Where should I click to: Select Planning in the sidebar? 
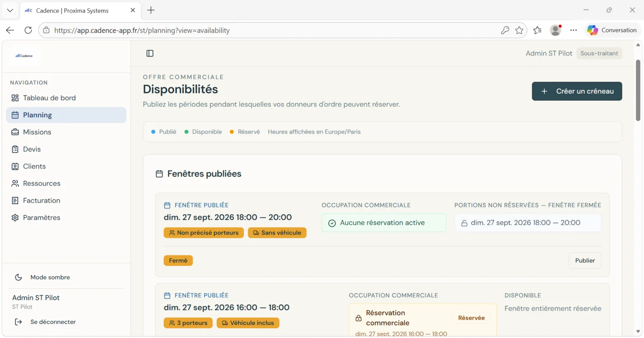[x=66, y=115]
